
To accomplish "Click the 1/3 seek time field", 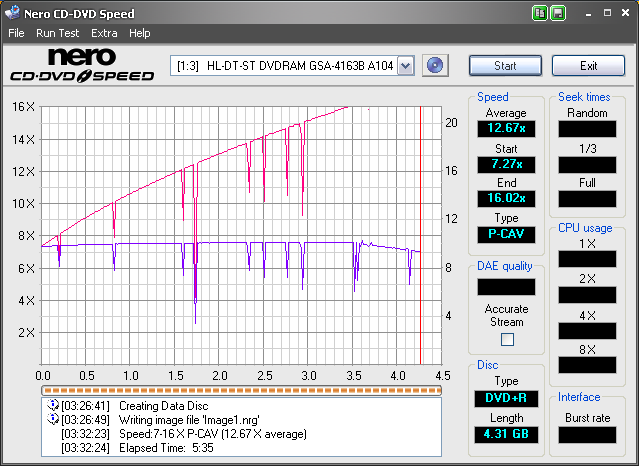I will click(x=587, y=165).
